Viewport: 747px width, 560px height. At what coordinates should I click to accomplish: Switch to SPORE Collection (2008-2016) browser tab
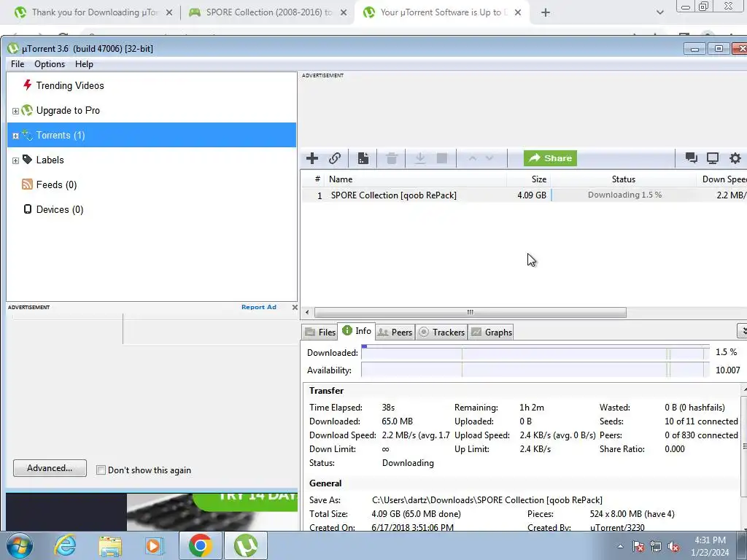(268, 12)
